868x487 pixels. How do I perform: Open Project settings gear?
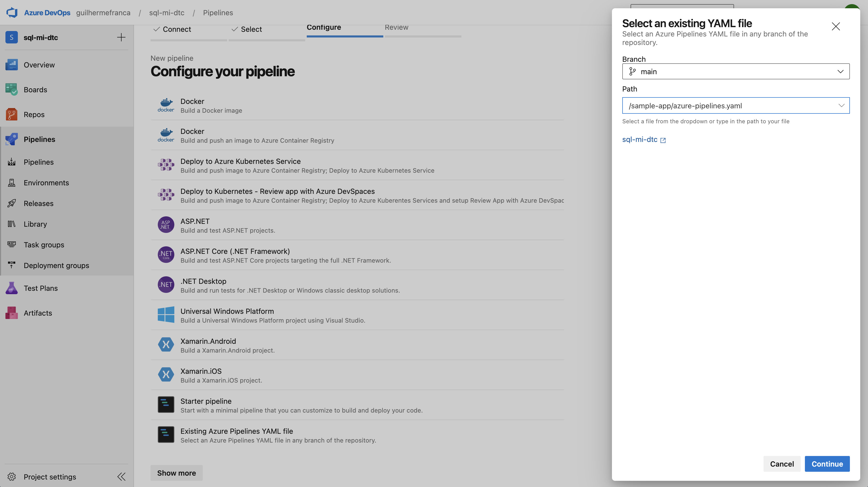[x=11, y=477]
